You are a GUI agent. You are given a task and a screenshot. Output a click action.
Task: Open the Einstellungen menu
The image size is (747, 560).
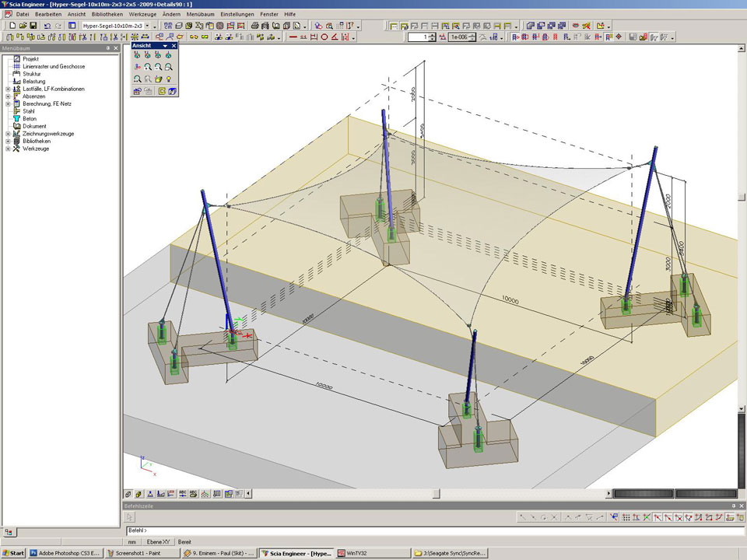pos(237,14)
